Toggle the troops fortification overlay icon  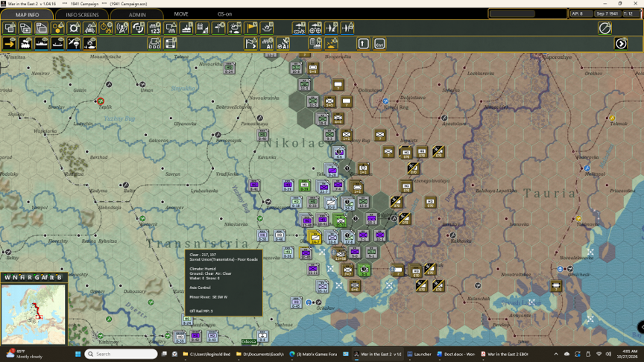coord(90,28)
